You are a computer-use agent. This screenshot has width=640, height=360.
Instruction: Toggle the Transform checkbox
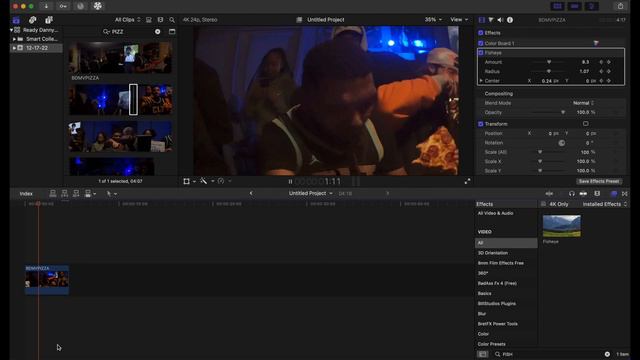(480, 124)
